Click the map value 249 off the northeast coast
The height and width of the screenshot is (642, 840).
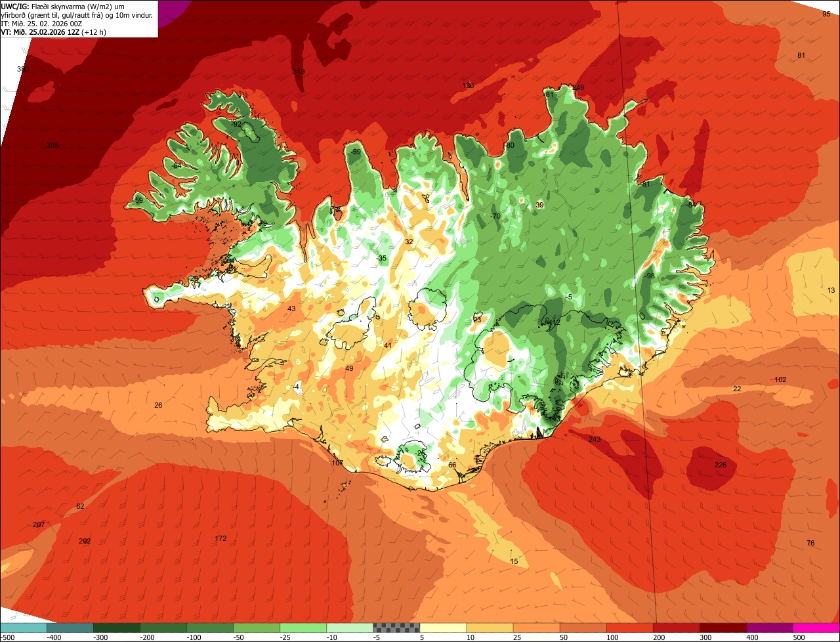(577, 87)
